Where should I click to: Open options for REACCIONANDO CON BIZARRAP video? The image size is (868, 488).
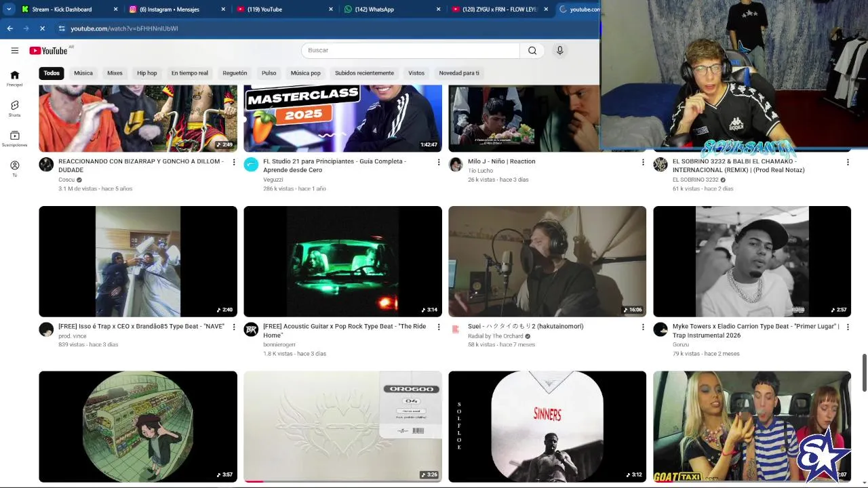click(x=234, y=162)
